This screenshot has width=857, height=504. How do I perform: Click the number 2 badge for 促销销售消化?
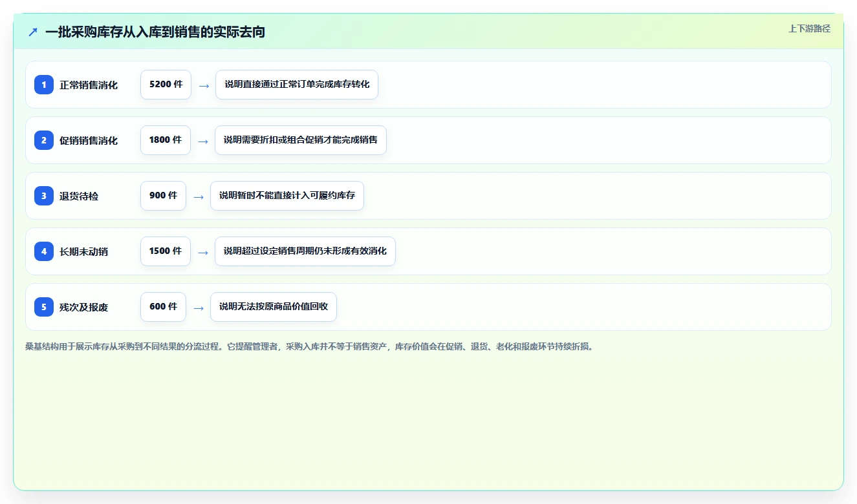44,140
